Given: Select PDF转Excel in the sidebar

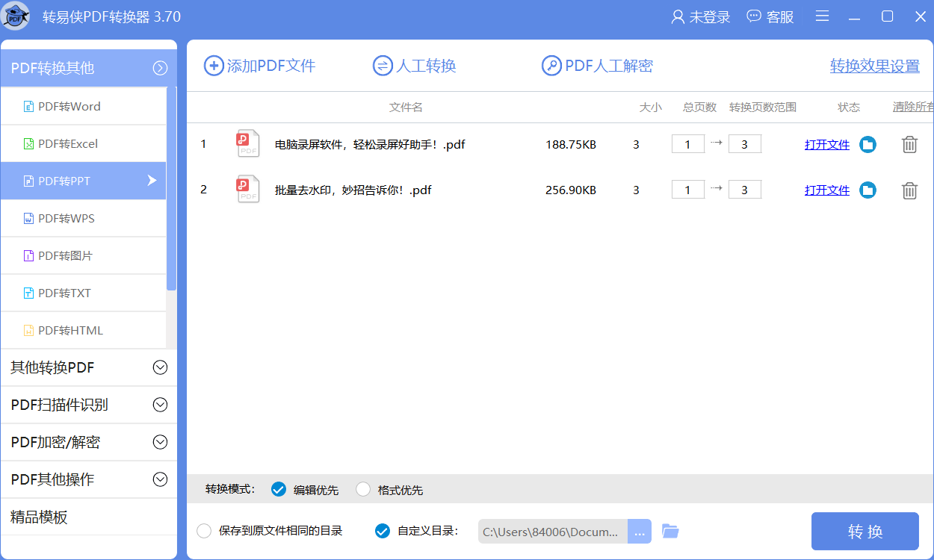Looking at the screenshot, I should click(x=84, y=143).
